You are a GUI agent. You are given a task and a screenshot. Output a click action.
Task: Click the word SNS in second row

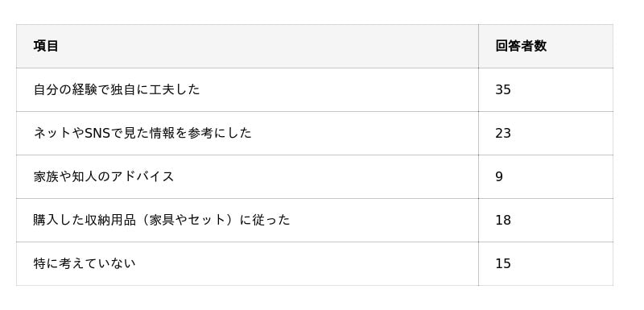point(97,133)
